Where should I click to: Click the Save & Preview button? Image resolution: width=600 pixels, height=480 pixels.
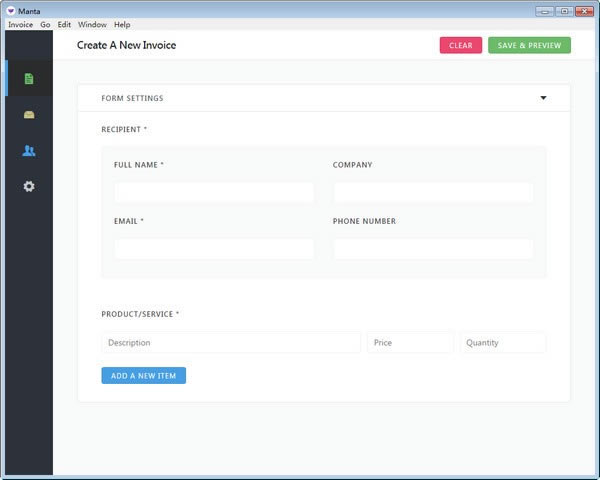click(x=529, y=45)
